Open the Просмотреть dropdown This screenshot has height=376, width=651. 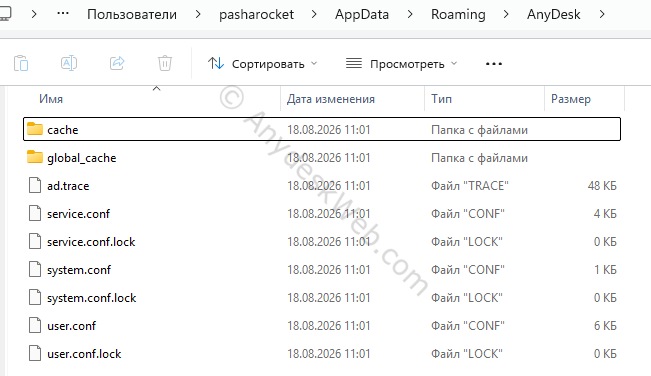(x=401, y=64)
